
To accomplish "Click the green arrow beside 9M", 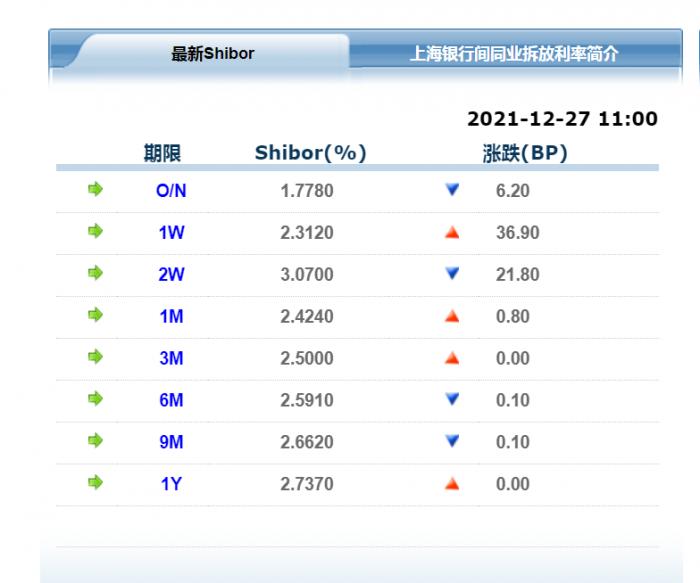I will pyautogui.click(x=95, y=441).
